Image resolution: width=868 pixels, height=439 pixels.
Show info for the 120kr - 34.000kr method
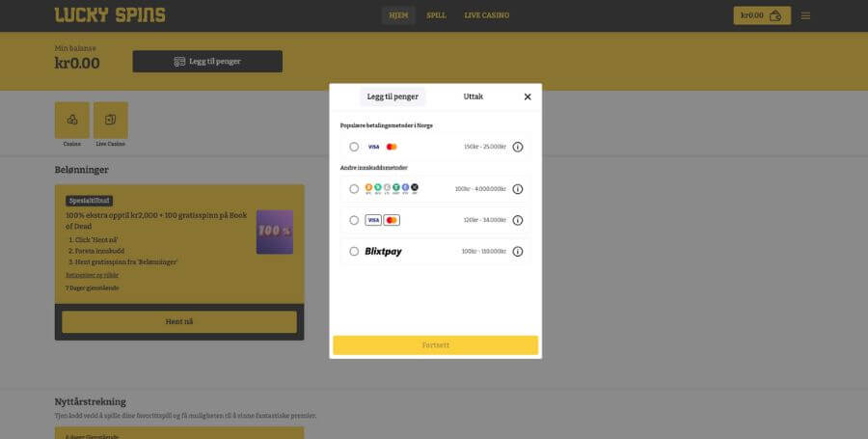tap(518, 220)
